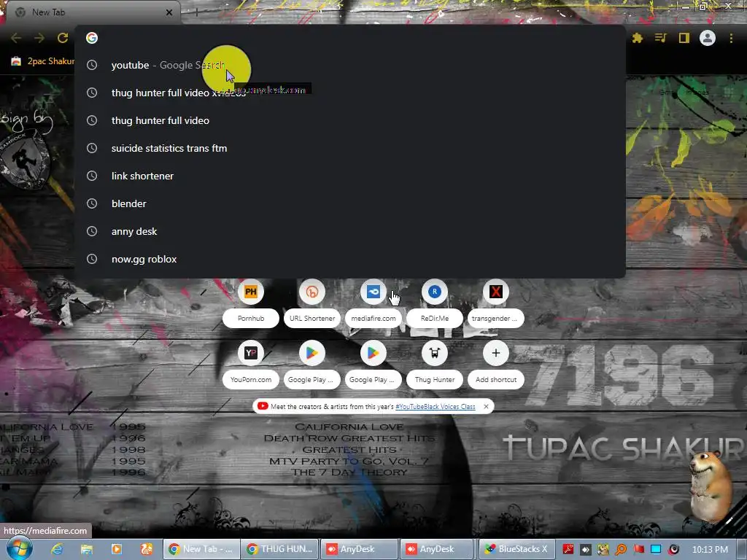Follow the #YouTubeBlack Voices Class link
747x560 pixels.
(x=436, y=407)
